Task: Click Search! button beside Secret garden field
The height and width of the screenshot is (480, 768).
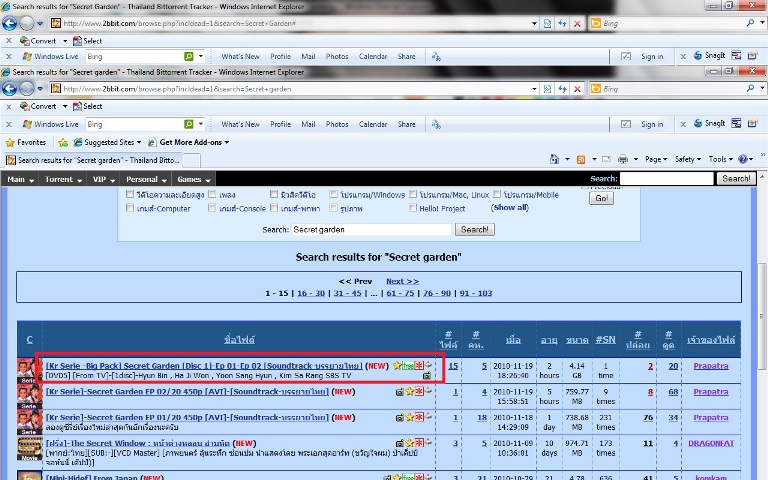Action: coord(475,229)
